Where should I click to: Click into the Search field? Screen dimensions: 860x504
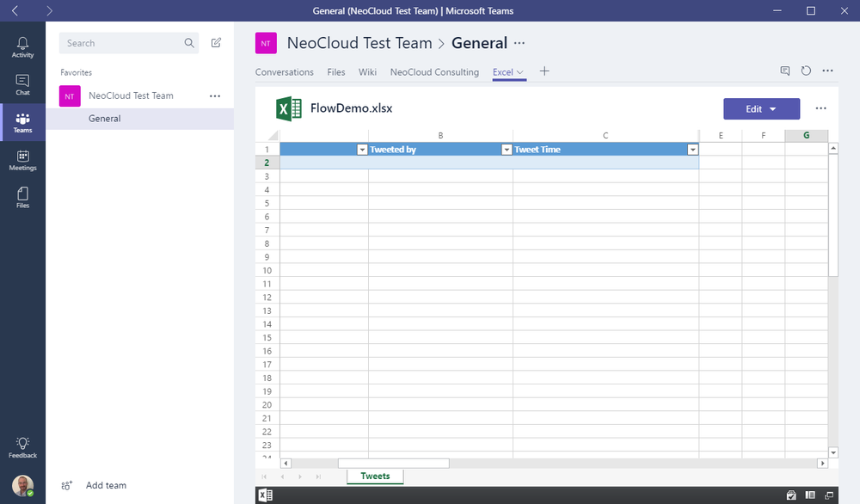(x=128, y=43)
